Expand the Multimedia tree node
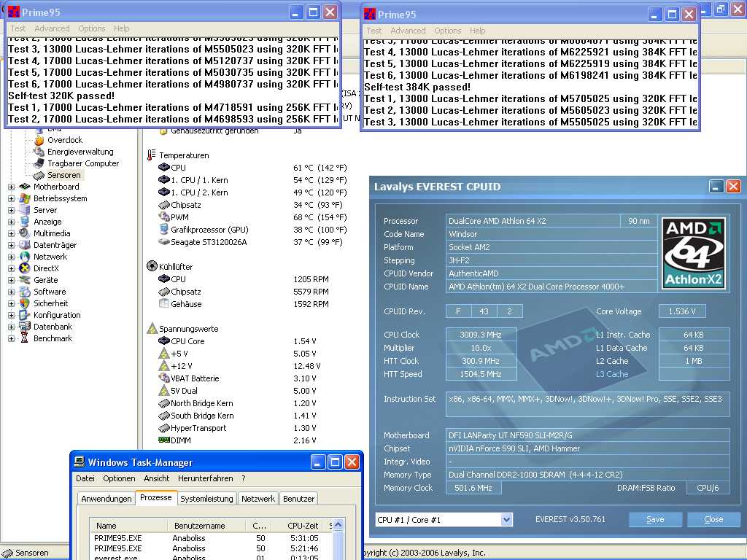 click(12, 234)
